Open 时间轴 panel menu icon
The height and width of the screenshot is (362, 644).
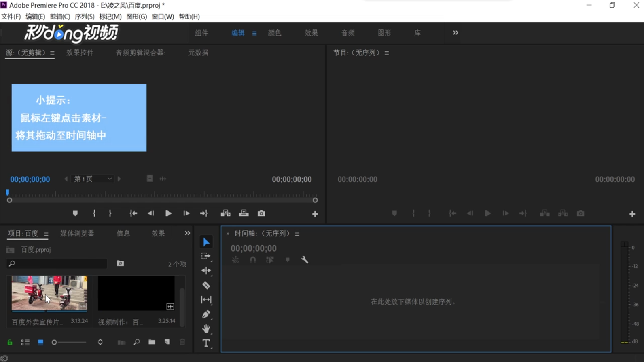pos(297,234)
